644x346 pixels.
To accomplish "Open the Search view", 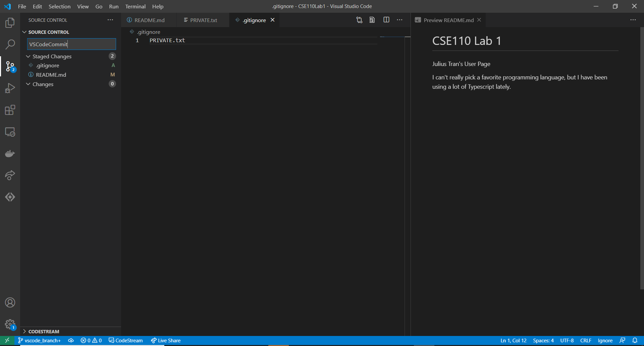I will [x=10, y=44].
